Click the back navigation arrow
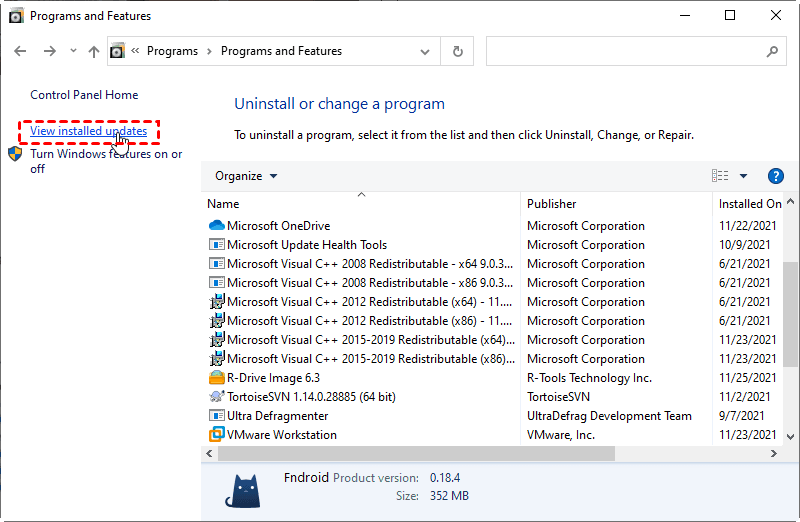This screenshot has height=522, width=800. tap(22, 51)
